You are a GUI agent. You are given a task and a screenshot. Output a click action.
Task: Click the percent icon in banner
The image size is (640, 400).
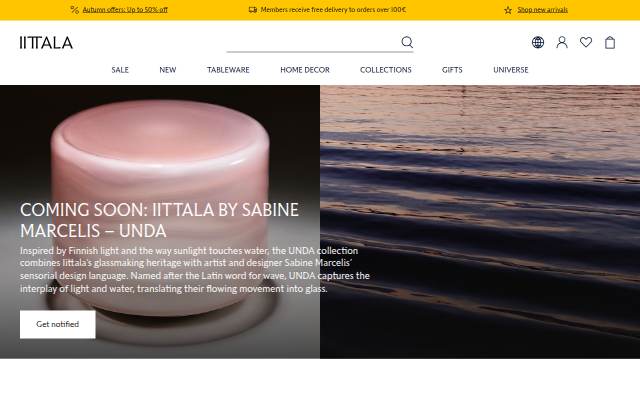(74, 10)
